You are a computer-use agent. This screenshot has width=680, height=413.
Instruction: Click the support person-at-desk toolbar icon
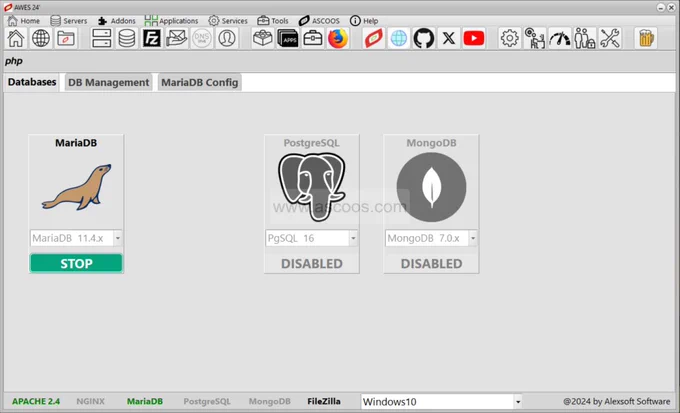pos(535,38)
